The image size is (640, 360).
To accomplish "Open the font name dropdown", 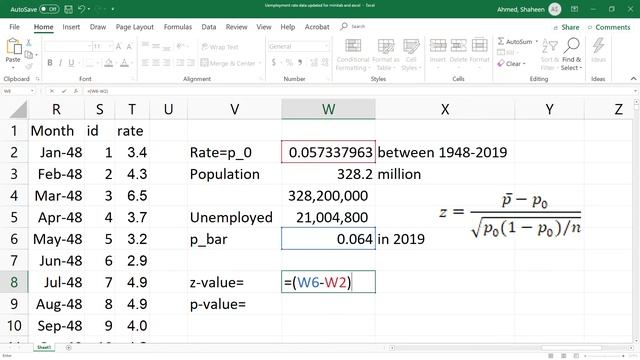I will 90,47.
